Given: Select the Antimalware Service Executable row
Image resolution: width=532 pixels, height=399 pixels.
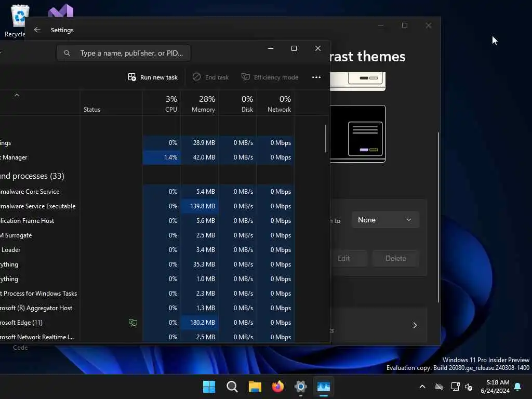Looking at the screenshot, I should pos(147,206).
